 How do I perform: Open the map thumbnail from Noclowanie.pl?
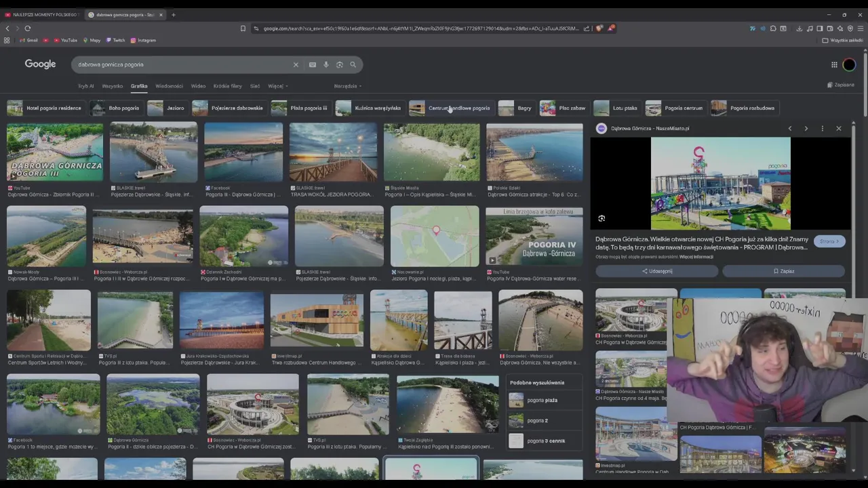(x=435, y=237)
